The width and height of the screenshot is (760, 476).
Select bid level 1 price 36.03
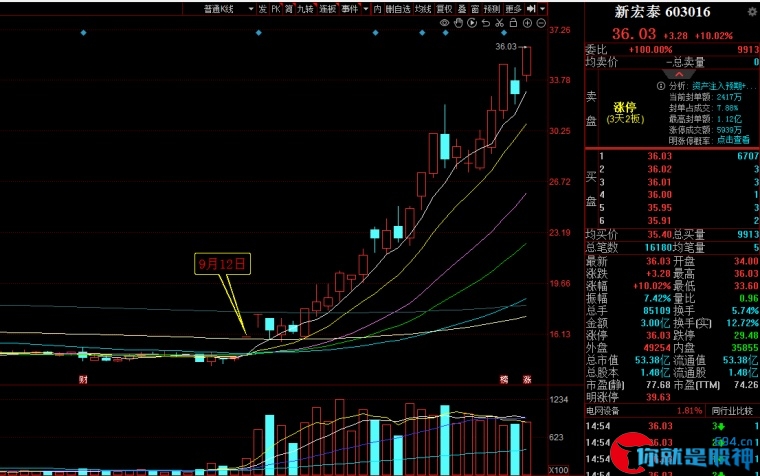660,156
